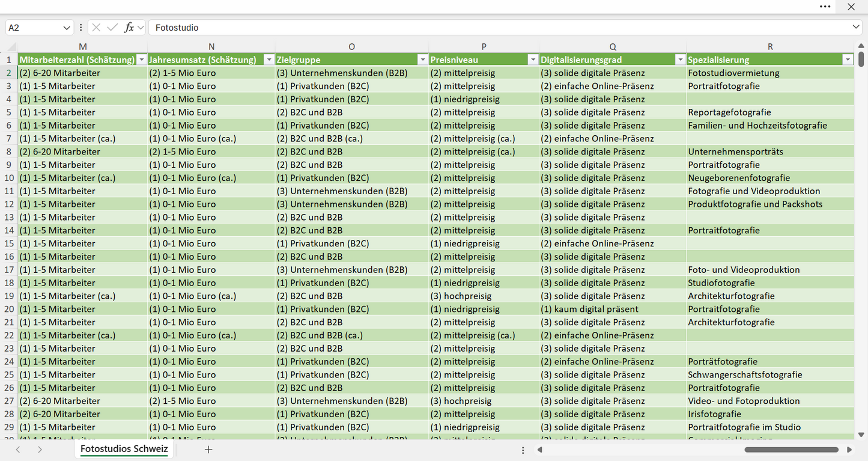Click the formula bar confirm checkmark icon

pos(112,28)
